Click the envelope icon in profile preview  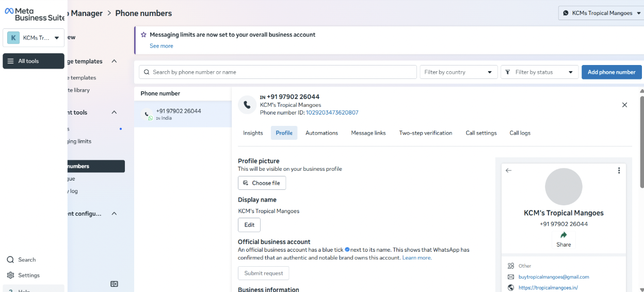(x=511, y=277)
